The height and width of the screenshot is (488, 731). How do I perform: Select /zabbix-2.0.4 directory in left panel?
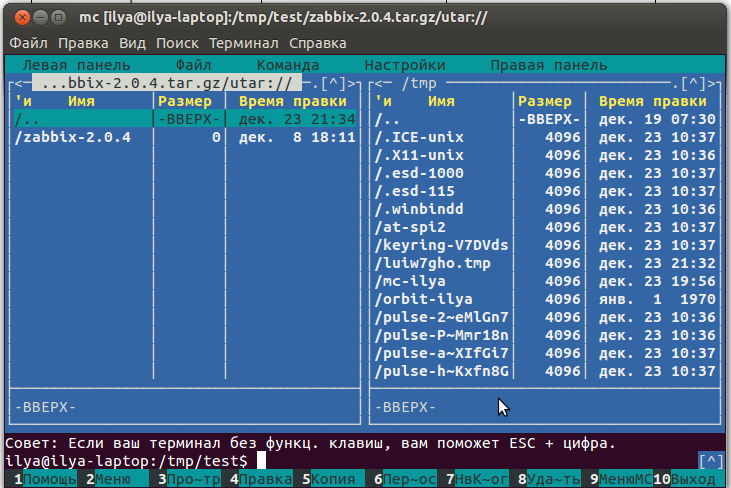click(x=185, y=137)
